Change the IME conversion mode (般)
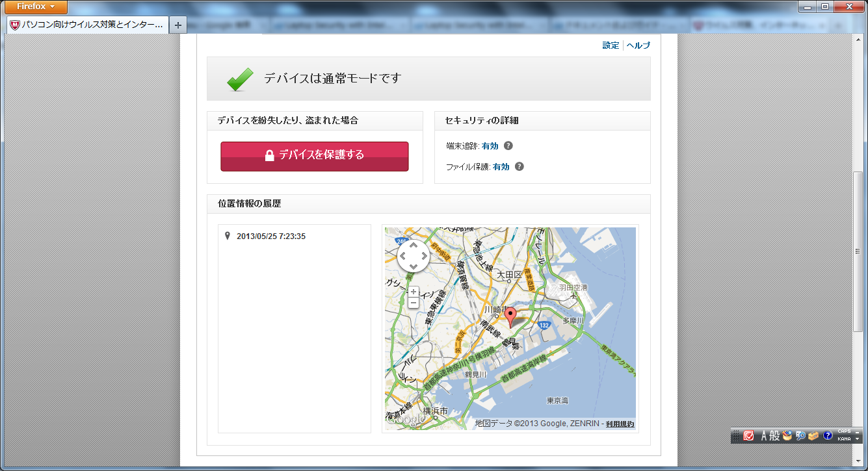 pos(774,436)
